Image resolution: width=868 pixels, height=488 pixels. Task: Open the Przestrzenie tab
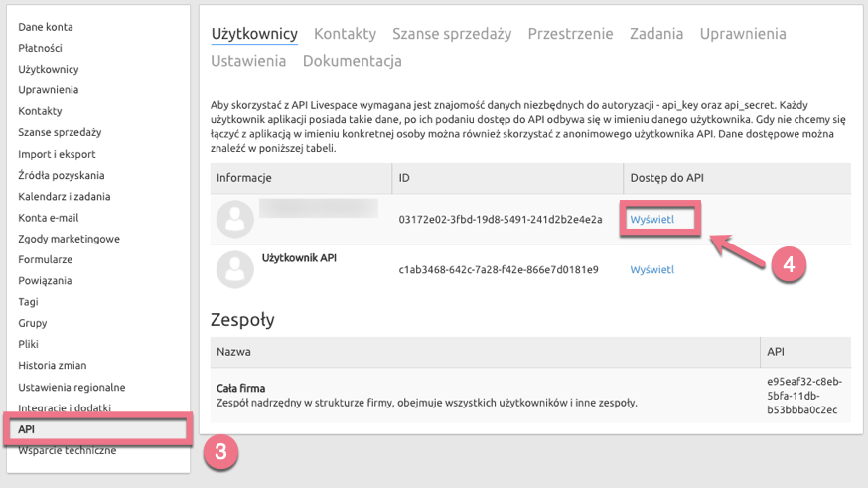point(570,34)
